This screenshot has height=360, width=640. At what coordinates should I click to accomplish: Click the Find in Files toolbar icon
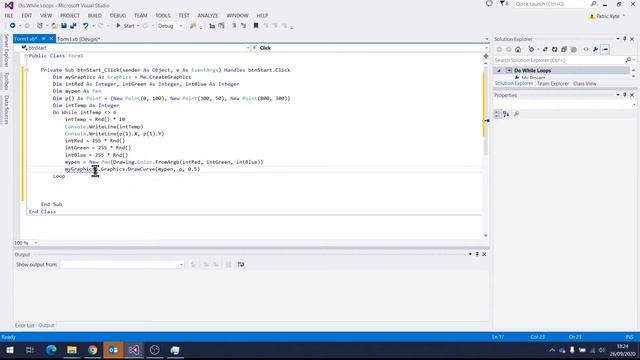[x=193, y=26]
